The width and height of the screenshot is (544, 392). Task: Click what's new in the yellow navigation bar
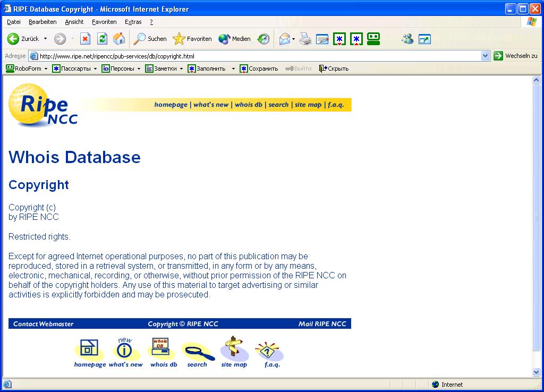[211, 105]
